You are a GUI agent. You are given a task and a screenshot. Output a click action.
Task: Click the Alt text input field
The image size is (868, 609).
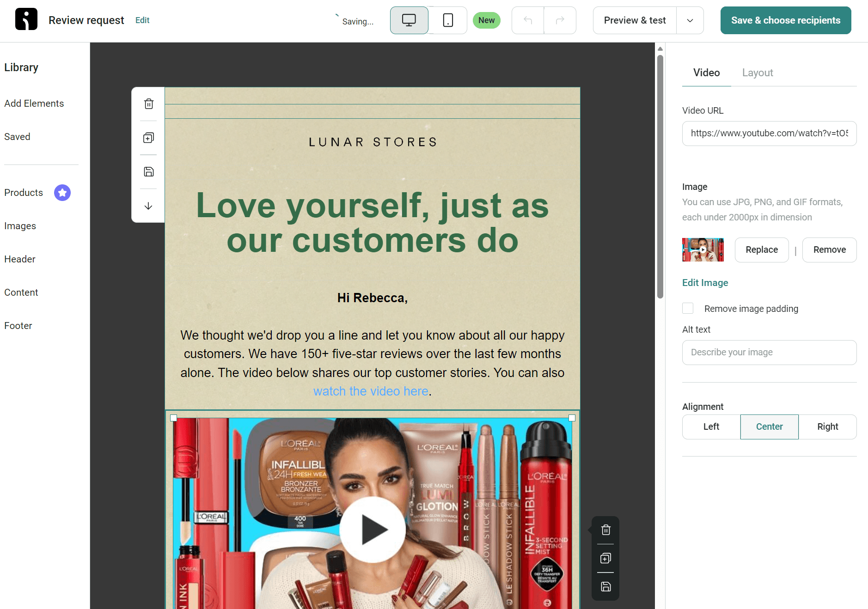[x=769, y=353]
